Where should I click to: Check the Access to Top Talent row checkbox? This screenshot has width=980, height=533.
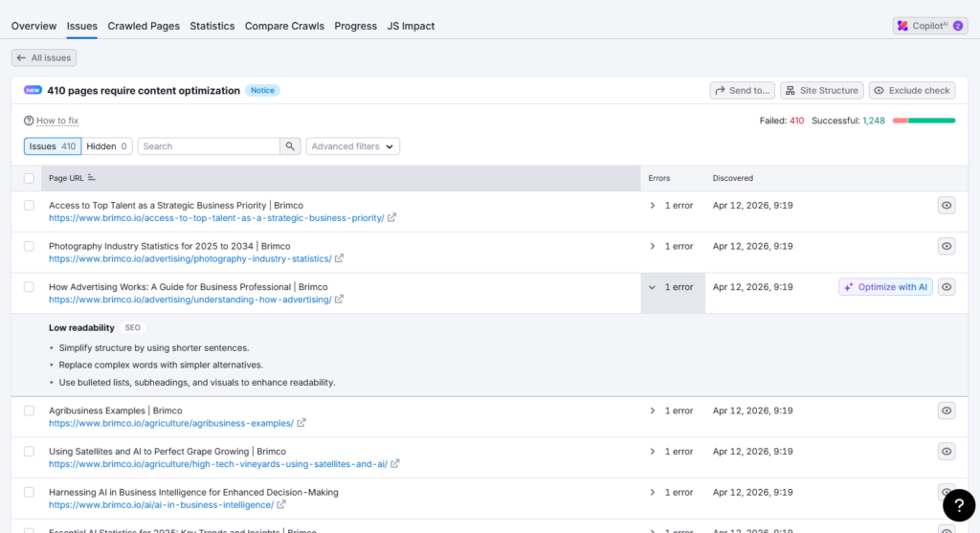click(x=29, y=206)
